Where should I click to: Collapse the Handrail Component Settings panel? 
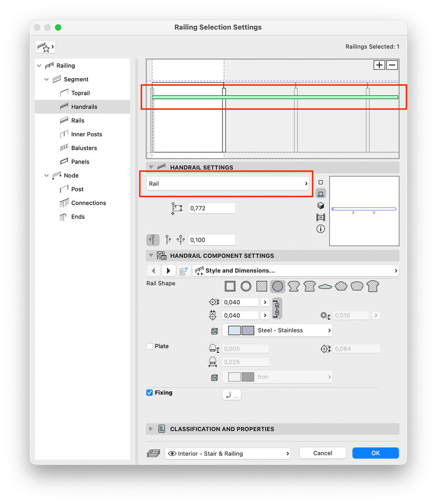pos(151,256)
